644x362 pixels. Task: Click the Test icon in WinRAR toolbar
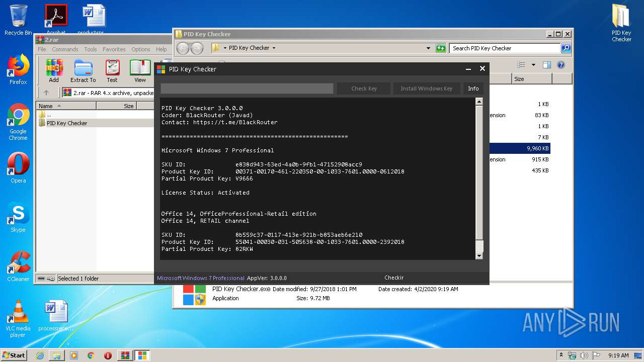coord(112,70)
